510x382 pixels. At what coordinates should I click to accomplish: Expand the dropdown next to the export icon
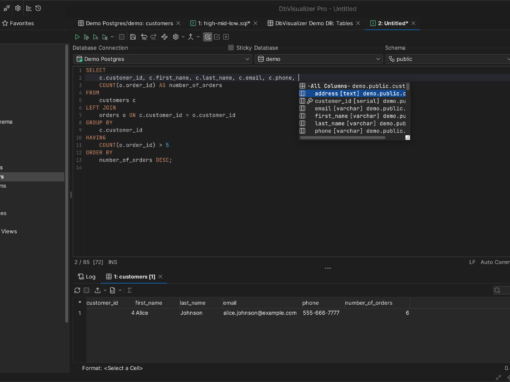105,290
